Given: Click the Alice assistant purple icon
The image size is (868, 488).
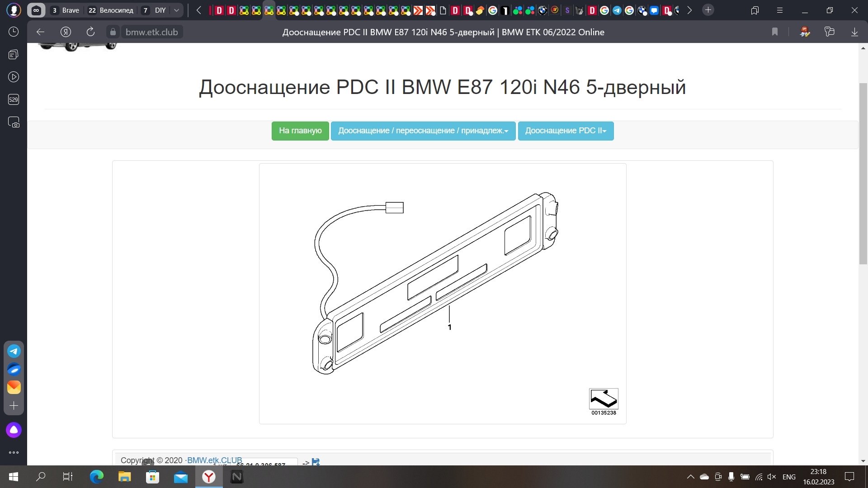Looking at the screenshot, I should pos(14,430).
